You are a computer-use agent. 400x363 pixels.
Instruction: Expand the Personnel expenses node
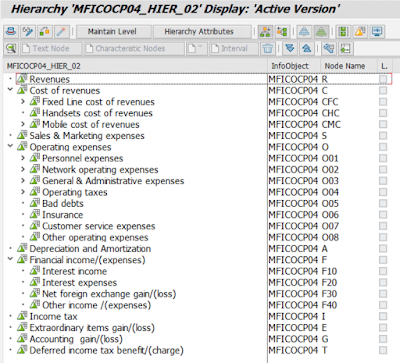(x=23, y=158)
